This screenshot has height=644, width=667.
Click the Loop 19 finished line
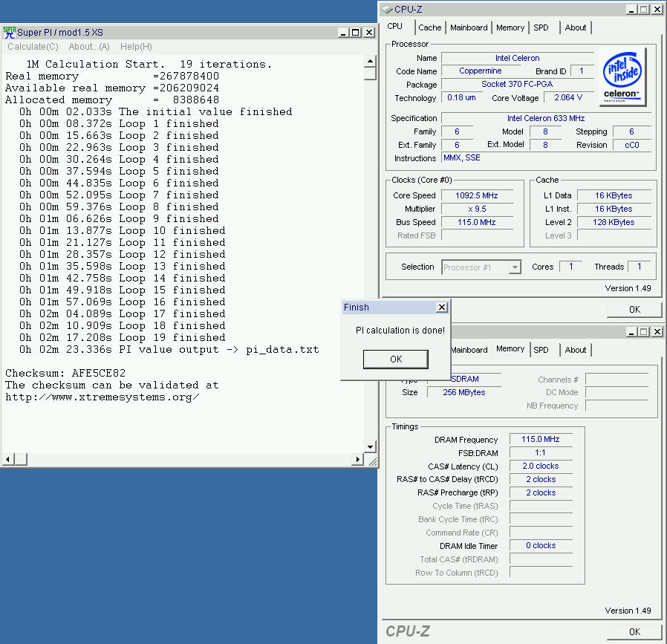coord(122,338)
